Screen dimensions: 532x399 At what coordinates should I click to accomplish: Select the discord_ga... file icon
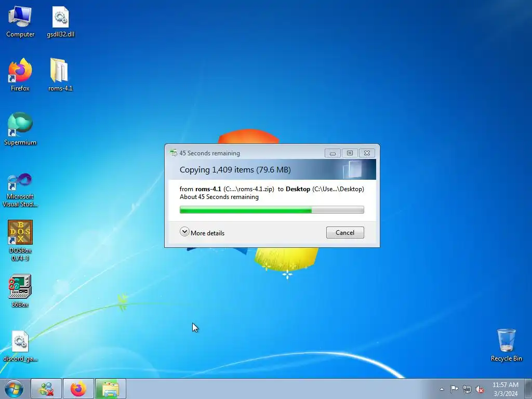click(20, 346)
